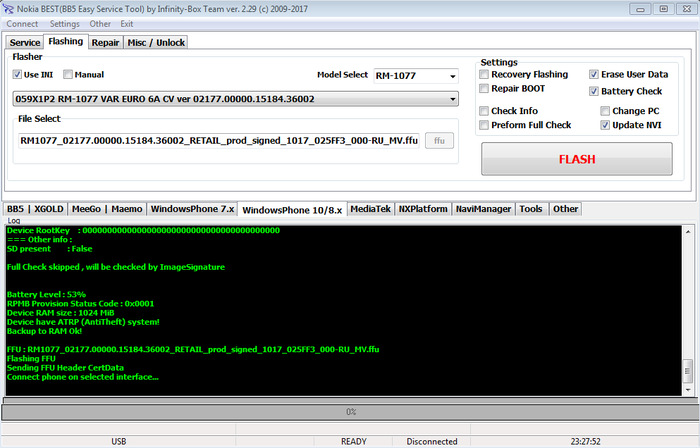Image resolution: width=700 pixels, height=448 pixels.
Task: Enable Recovery Flashing option
Action: coord(484,74)
